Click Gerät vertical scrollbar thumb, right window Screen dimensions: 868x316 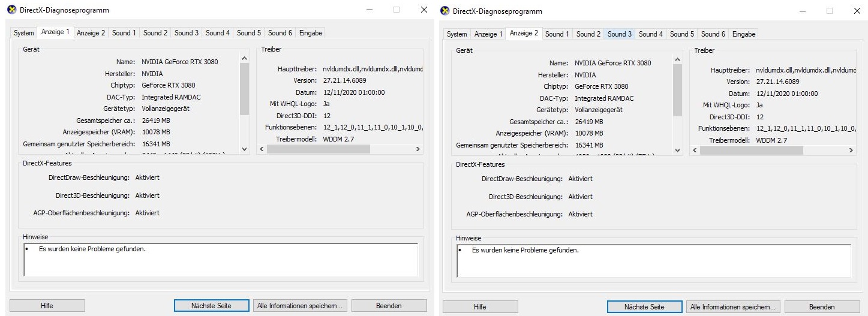point(677,90)
